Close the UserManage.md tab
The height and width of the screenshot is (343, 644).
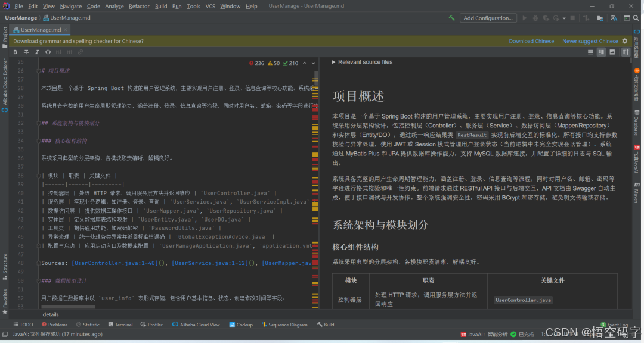(66, 30)
